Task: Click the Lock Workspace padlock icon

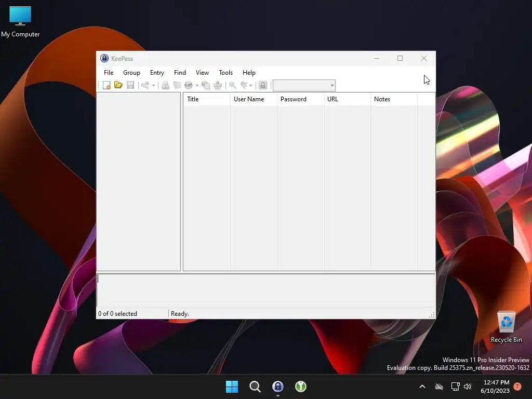Action: coord(263,85)
